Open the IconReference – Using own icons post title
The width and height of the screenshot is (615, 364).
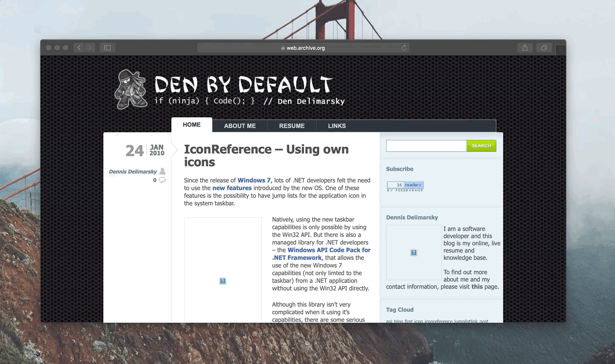(266, 156)
